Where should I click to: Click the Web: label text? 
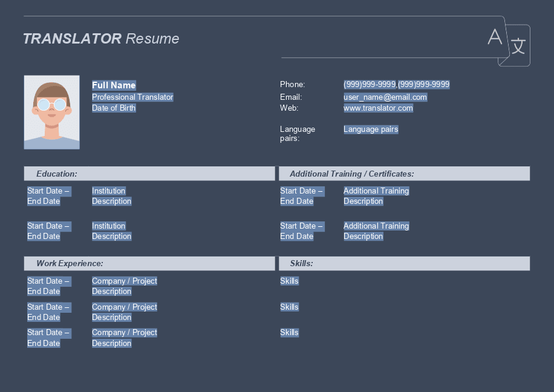(289, 108)
